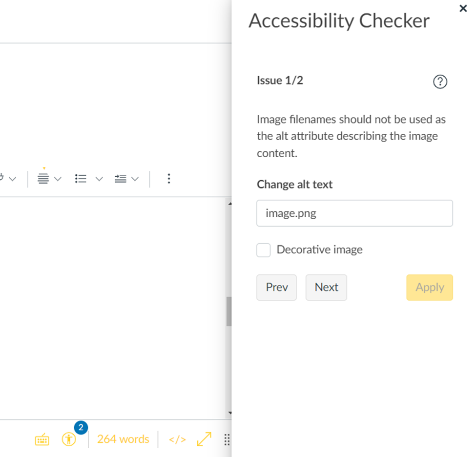Click the '2' issues badge
This screenshot has width=476, height=457.
pos(81,428)
